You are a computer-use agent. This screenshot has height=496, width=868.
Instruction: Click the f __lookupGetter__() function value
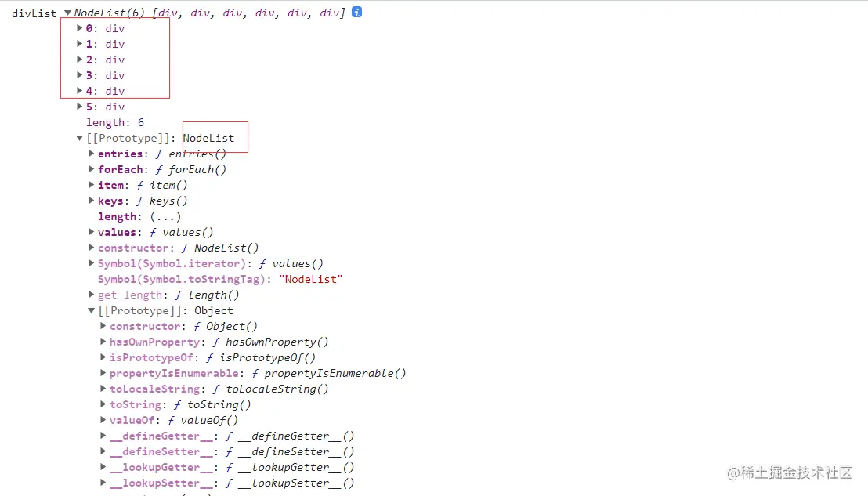click(x=290, y=468)
